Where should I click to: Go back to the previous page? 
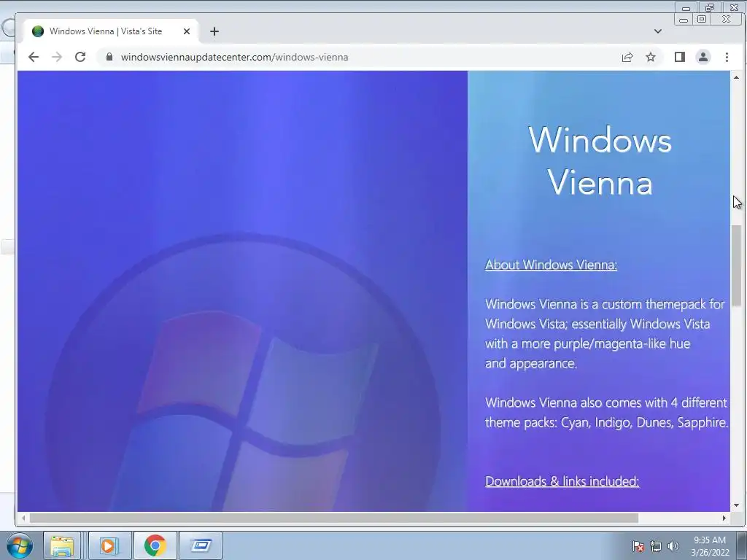(34, 57)
